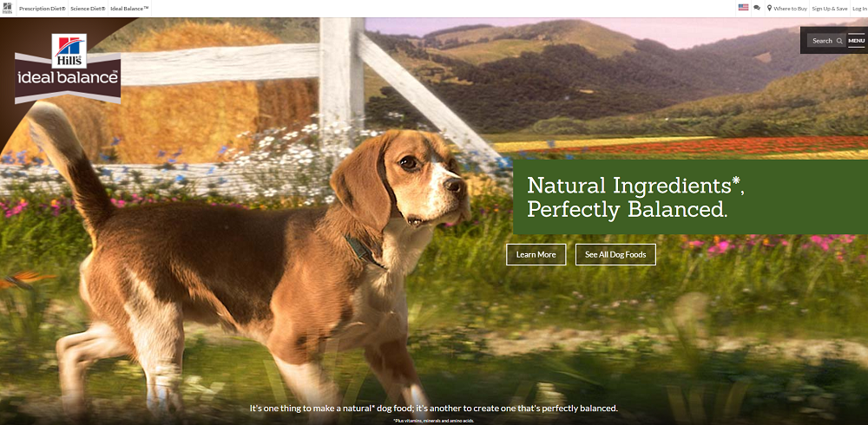This screenshot has height=425, width=868.
Task: Open the MENU hamburger button
Action: (x=856, y=41)
